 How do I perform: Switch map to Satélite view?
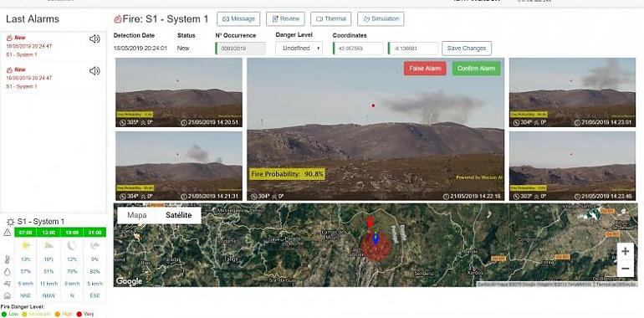(179, 215)
